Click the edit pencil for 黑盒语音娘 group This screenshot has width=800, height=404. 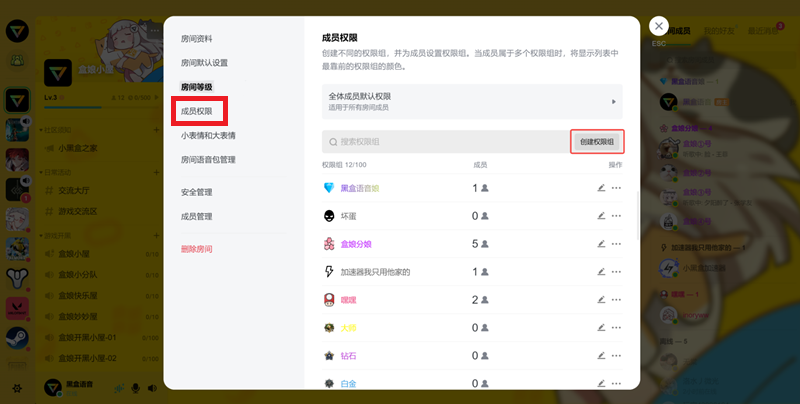point(601,187)
